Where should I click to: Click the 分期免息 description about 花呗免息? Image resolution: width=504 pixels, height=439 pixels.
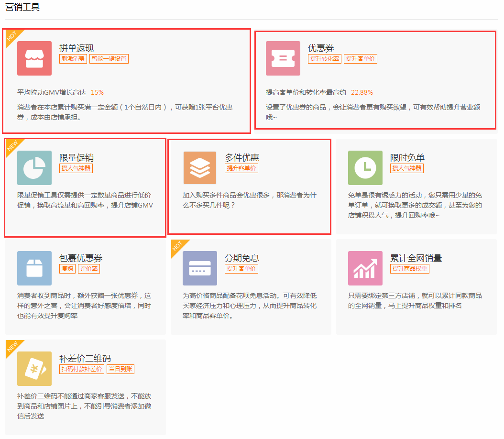[x=250, y=306]
